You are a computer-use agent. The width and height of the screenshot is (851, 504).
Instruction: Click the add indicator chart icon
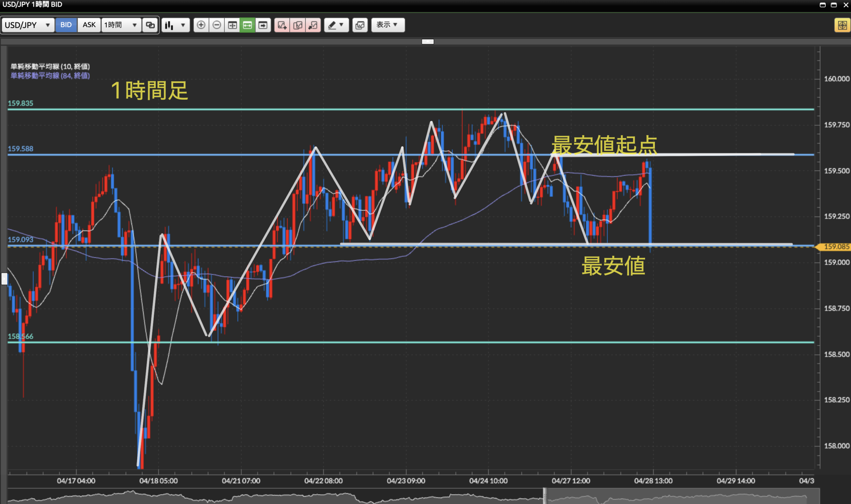point(282,25)
